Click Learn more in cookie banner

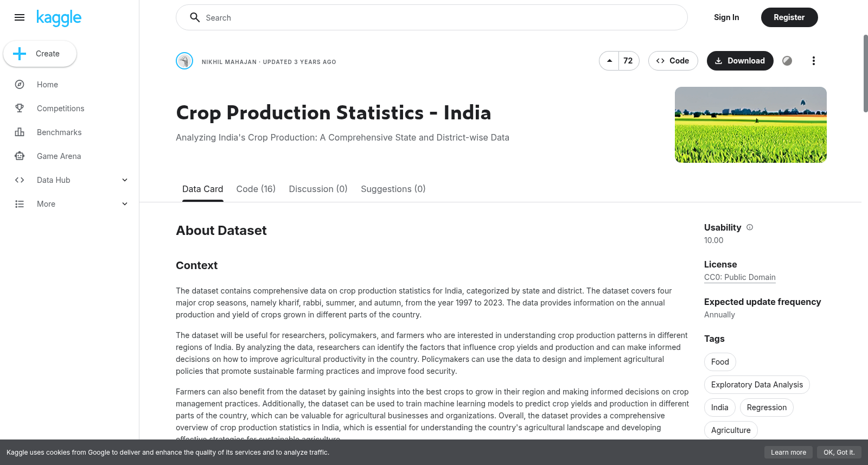pyautogui.click(x=788, y=452)
